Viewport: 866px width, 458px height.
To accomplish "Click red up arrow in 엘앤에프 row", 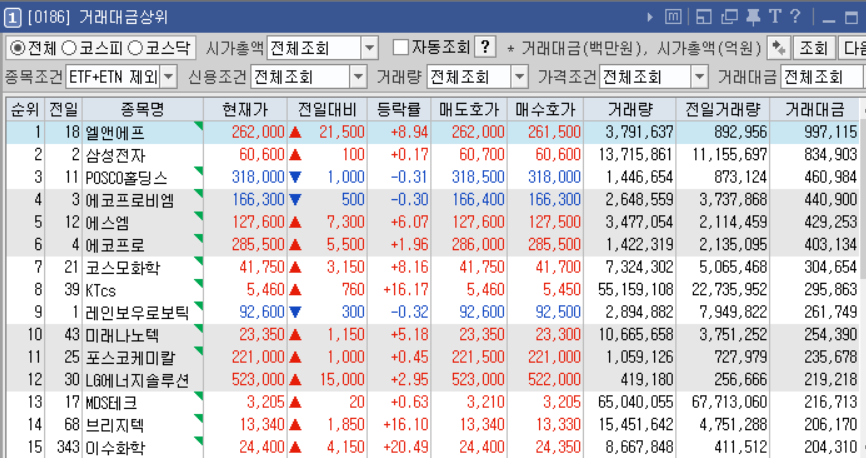I will tap(295, 132).
